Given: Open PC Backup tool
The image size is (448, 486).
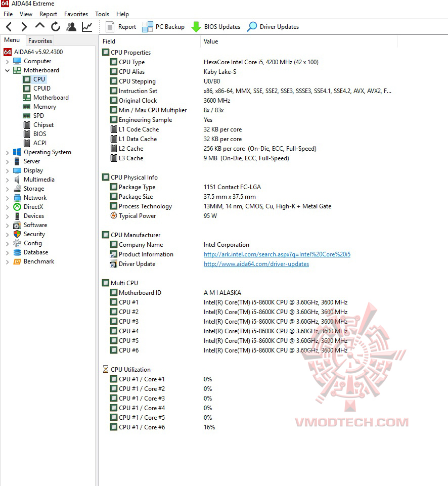Looking at the screenshot, I should [x=163, y=27].
